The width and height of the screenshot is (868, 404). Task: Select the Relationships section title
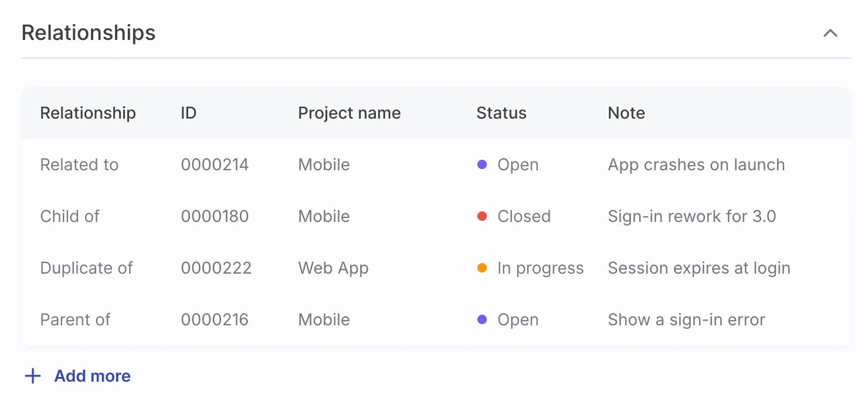89,33
